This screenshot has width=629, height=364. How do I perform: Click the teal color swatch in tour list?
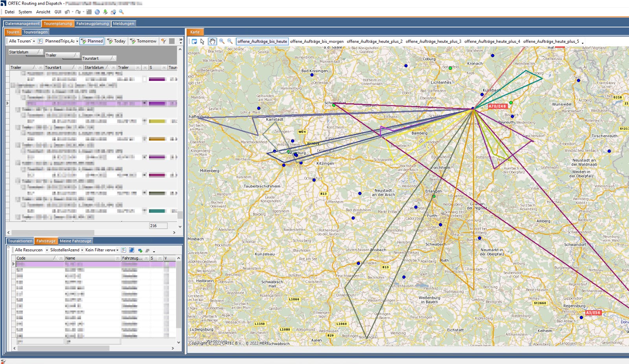pyautogui.click(x=157, y=211)
